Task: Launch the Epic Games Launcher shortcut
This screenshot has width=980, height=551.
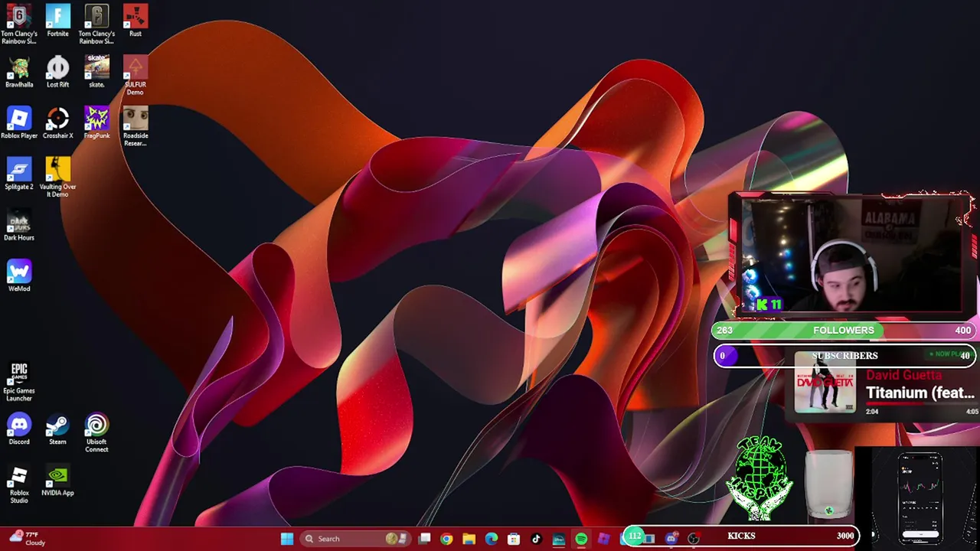Action: click(19, 382)
